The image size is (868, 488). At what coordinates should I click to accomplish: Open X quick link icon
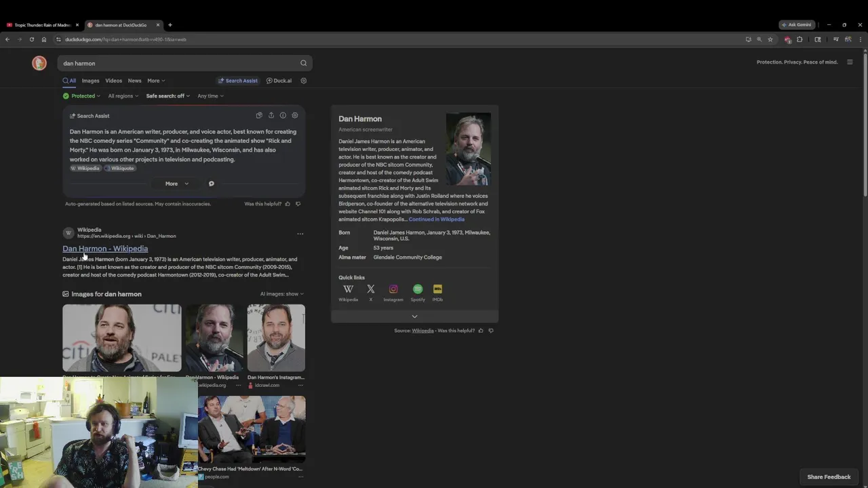pyautogui.click(x=370, y=289)
